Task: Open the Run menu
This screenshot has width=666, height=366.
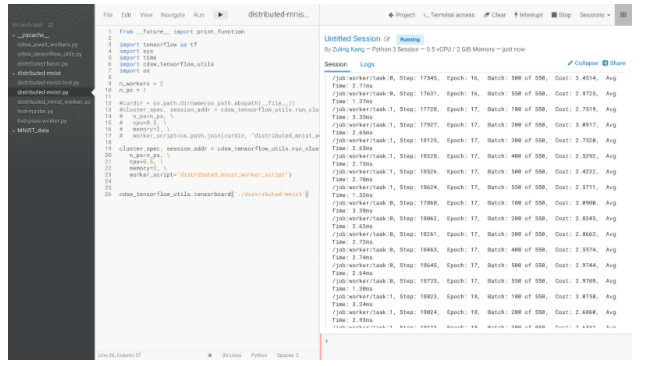Action: (x=199, y=15)
